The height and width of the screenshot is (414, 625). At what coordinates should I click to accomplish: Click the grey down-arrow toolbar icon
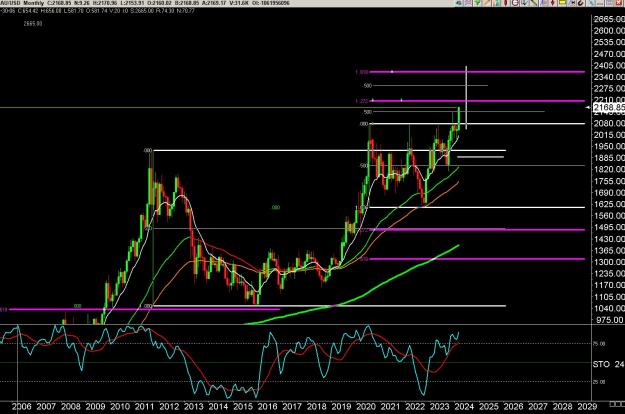(524, 3)
